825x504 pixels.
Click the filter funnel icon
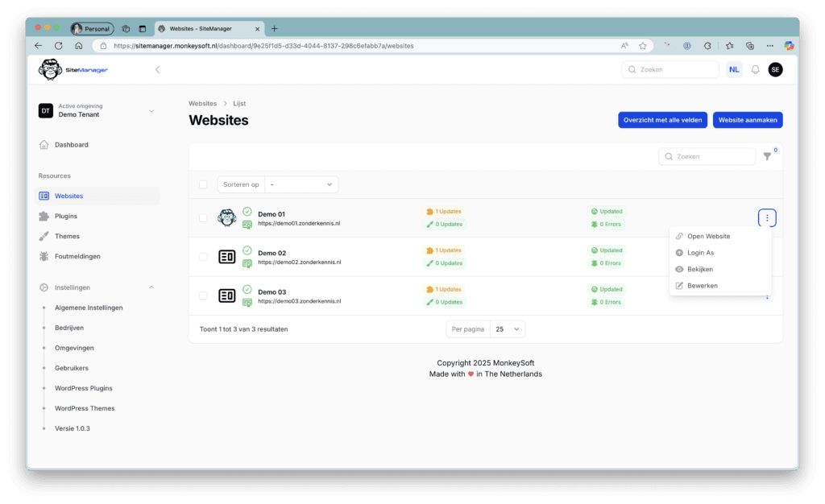pos(767,156)
